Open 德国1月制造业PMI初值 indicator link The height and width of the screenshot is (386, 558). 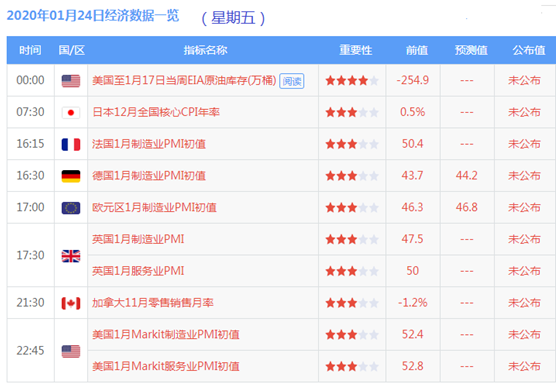(149, 176)
